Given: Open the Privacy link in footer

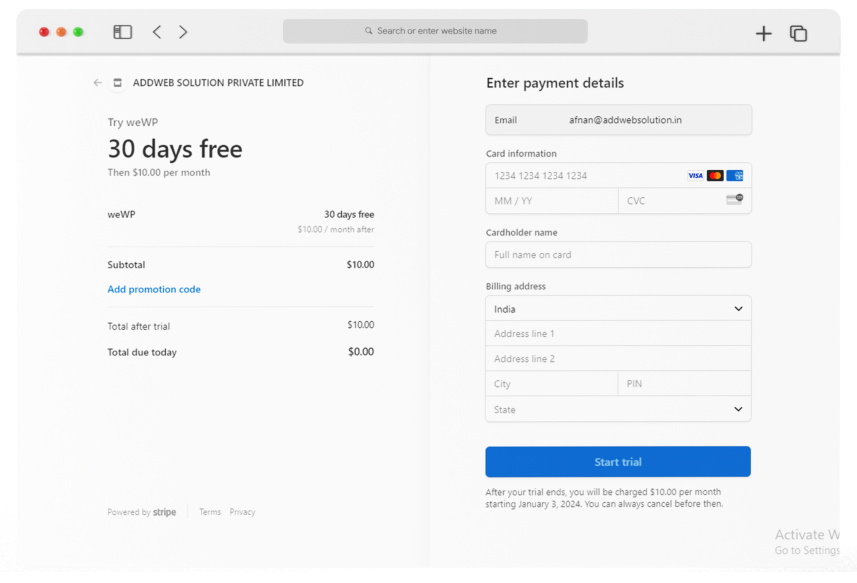Looking at the screenshot, I should coord(242,512).
